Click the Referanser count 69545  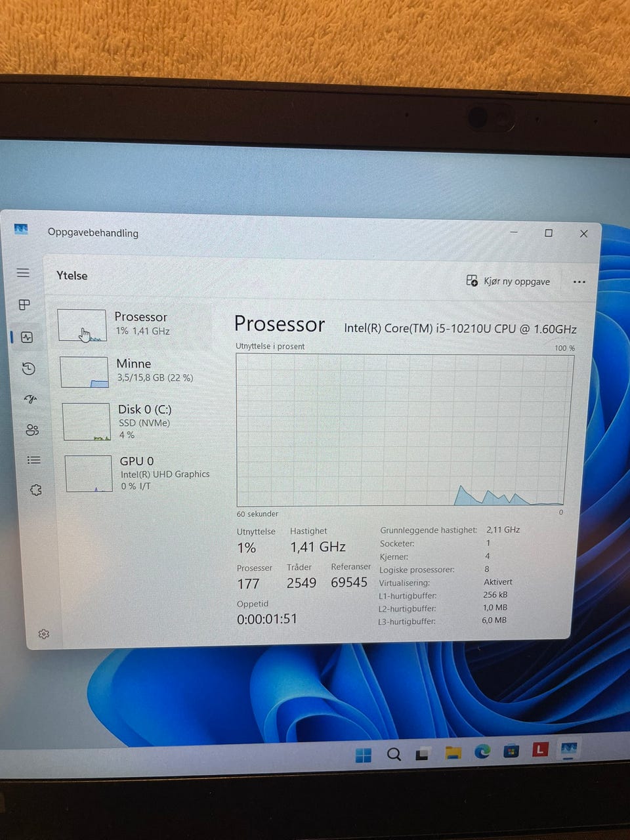349,582
